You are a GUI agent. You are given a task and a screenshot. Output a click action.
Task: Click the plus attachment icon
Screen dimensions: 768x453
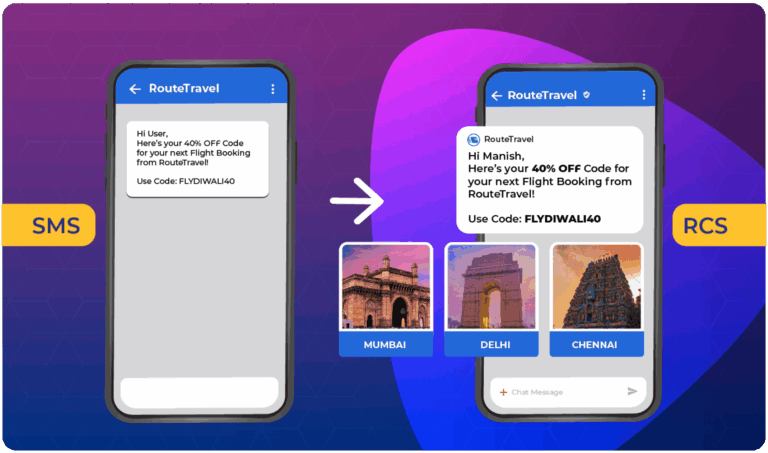pos(503,392)
